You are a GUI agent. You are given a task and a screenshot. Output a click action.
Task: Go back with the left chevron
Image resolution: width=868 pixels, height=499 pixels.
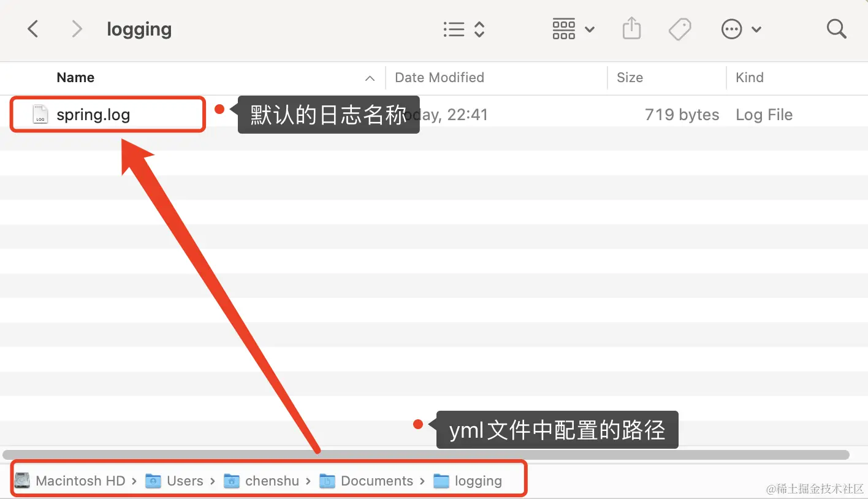tap(33, 29)
